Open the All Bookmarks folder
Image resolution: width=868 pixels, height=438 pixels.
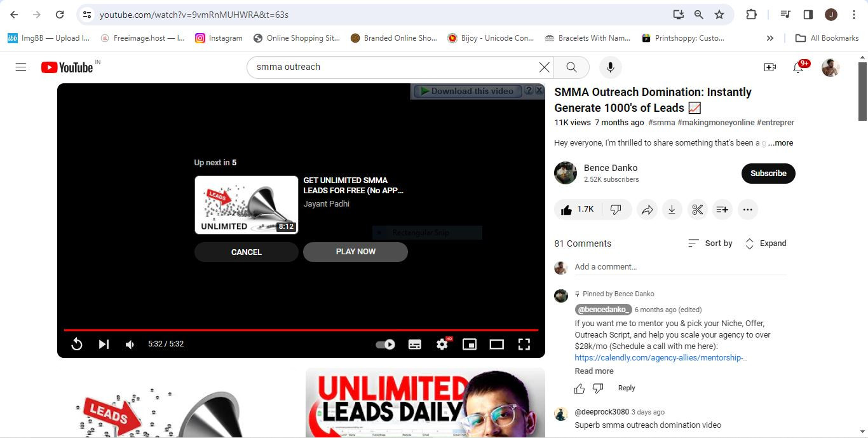[827, 38]
